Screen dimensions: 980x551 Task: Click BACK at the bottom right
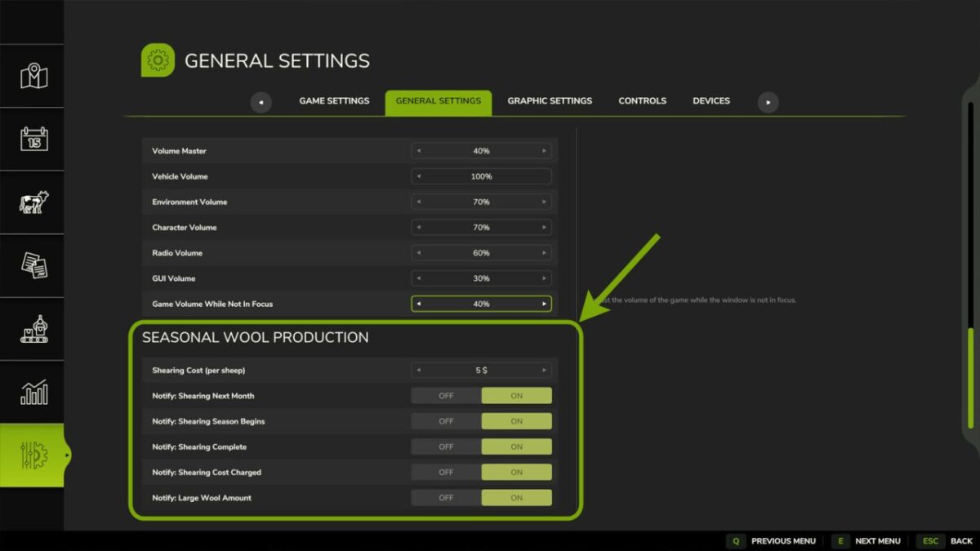[962, 540]
